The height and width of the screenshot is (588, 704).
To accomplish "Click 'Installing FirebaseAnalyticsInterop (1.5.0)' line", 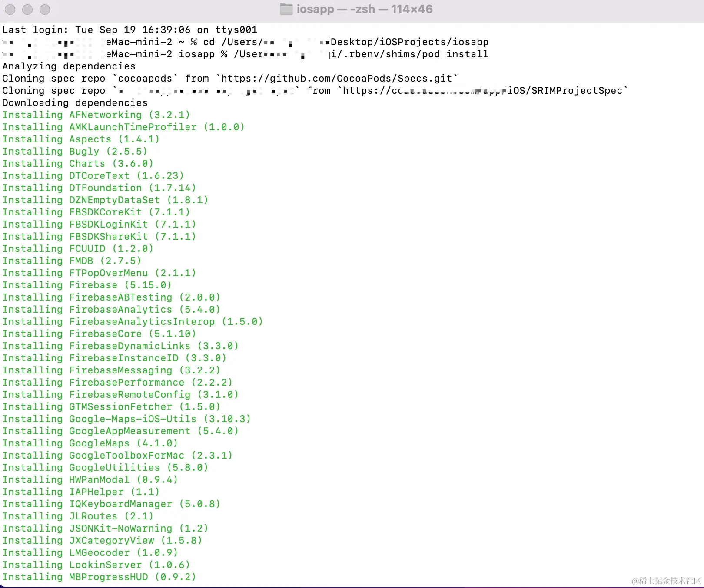I will tap(133, 322).
